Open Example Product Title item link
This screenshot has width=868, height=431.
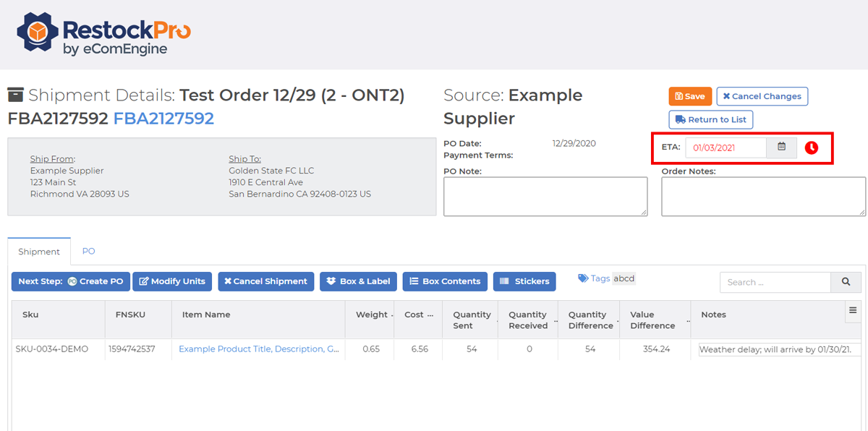click(x=259, y=349)
